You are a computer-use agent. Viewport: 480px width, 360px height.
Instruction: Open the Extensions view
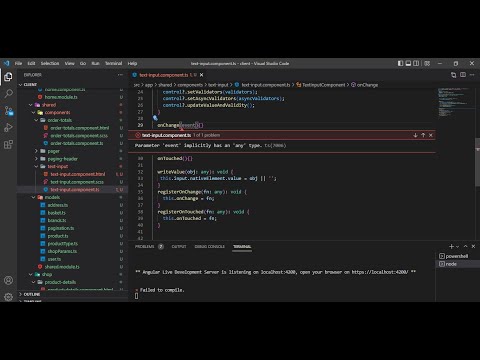pyautogui.click(x=8, y=144)
